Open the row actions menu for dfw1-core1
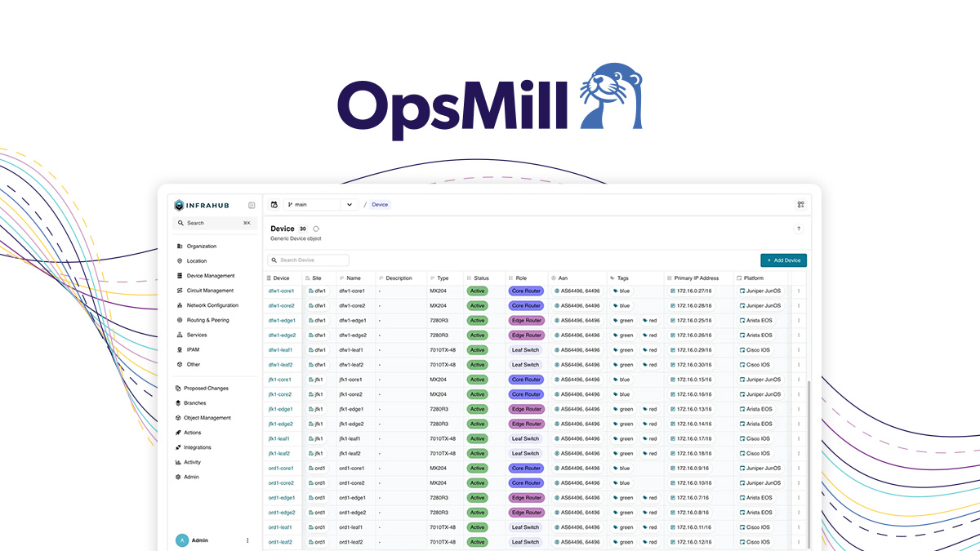980x551 pixels. tap(798, 291)
